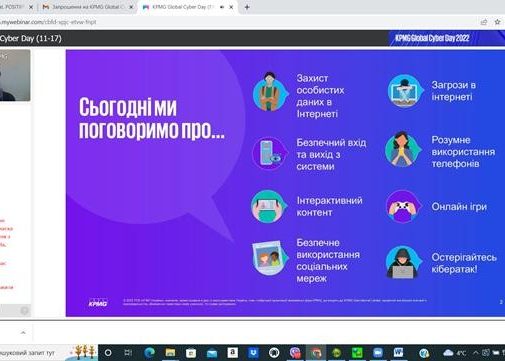Open Microsoft Edge from the taskbar
Image resolution: width=505 pixels, height=361 pixels.
point(150,352)
